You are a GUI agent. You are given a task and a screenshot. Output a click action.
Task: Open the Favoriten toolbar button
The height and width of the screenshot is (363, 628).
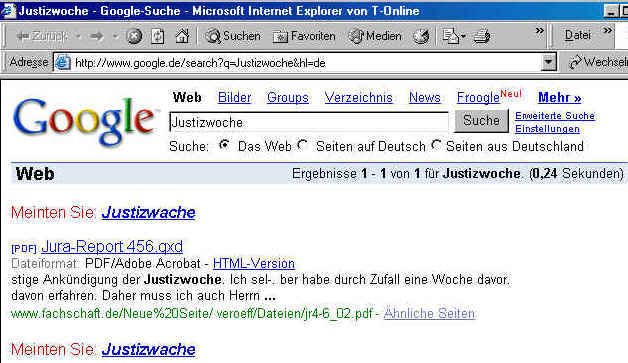click(304, 36)
